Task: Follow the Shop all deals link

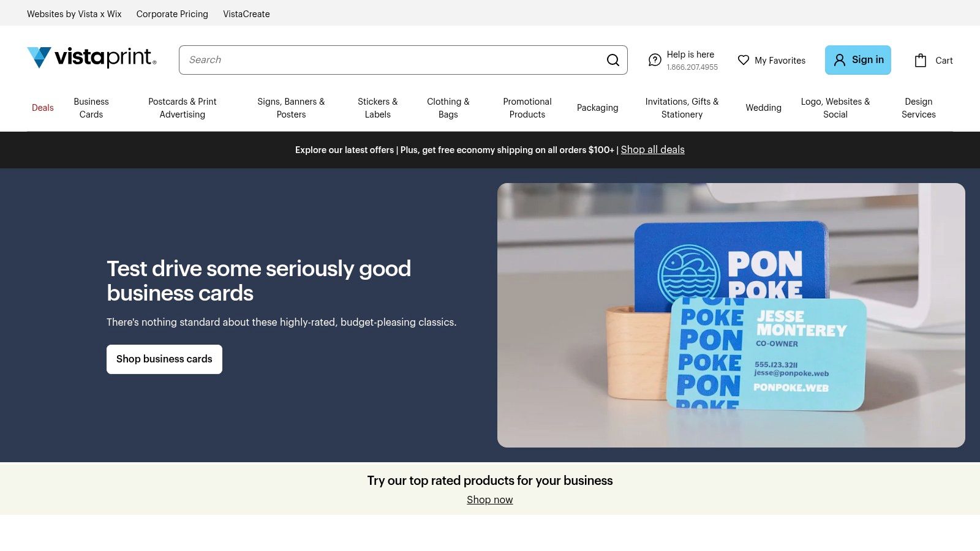Action: pos(653,149)
